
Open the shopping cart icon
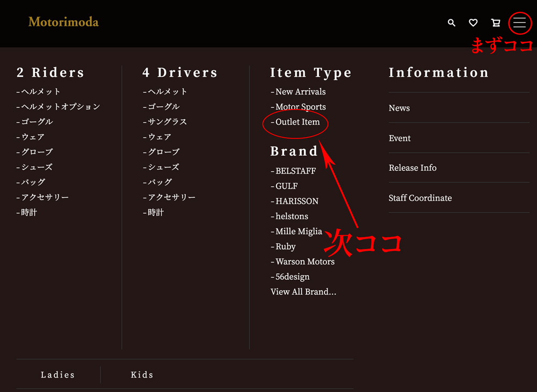496,23
